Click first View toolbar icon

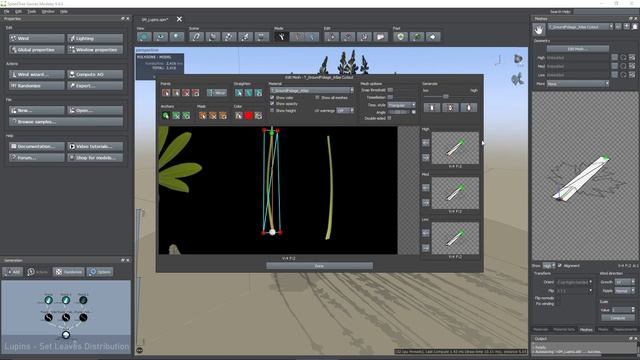tap(144, 37)
